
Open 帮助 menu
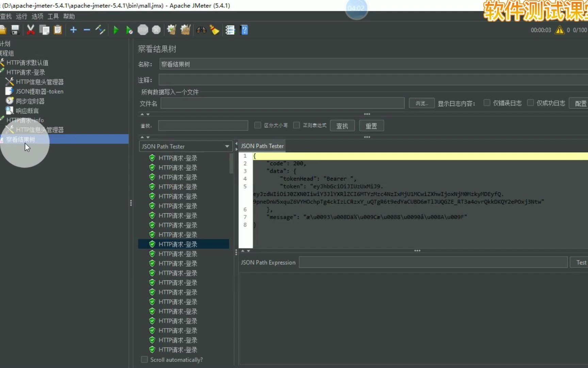point(69,16)
